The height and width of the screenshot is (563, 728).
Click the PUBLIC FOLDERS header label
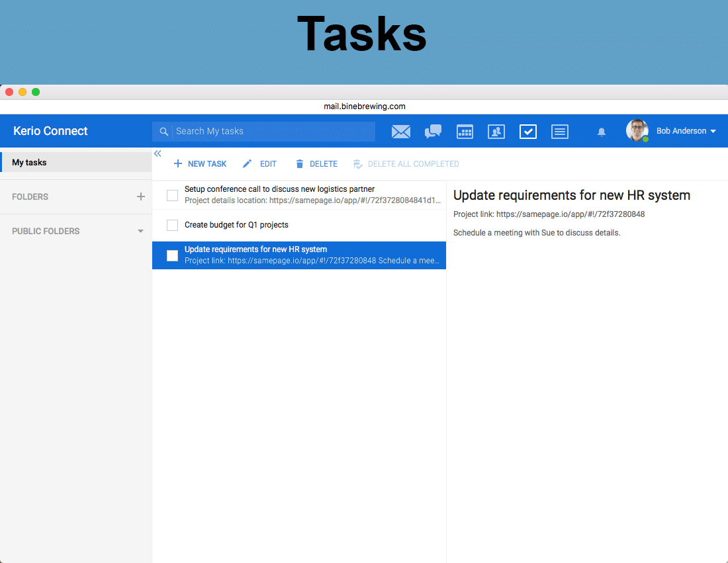coord(46,231)
